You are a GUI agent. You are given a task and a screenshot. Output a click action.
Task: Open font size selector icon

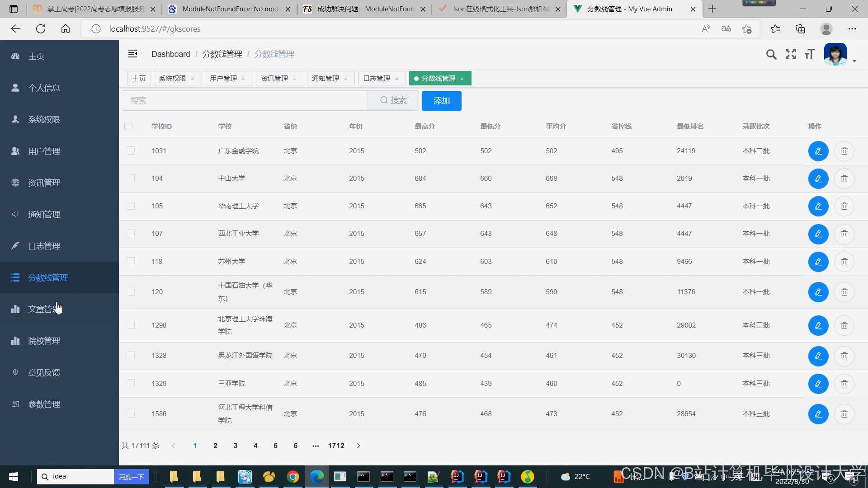tap(810, 54)
